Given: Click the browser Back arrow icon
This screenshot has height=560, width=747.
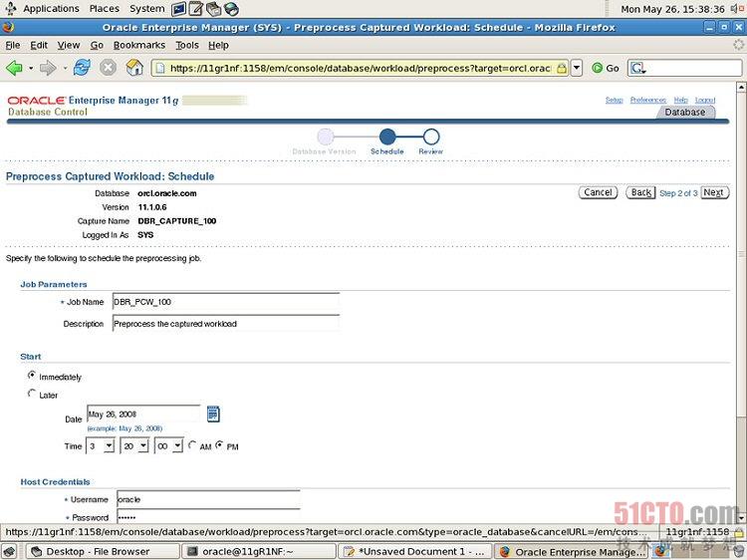Looking at the screenshot, I should [x=14, y=68].
